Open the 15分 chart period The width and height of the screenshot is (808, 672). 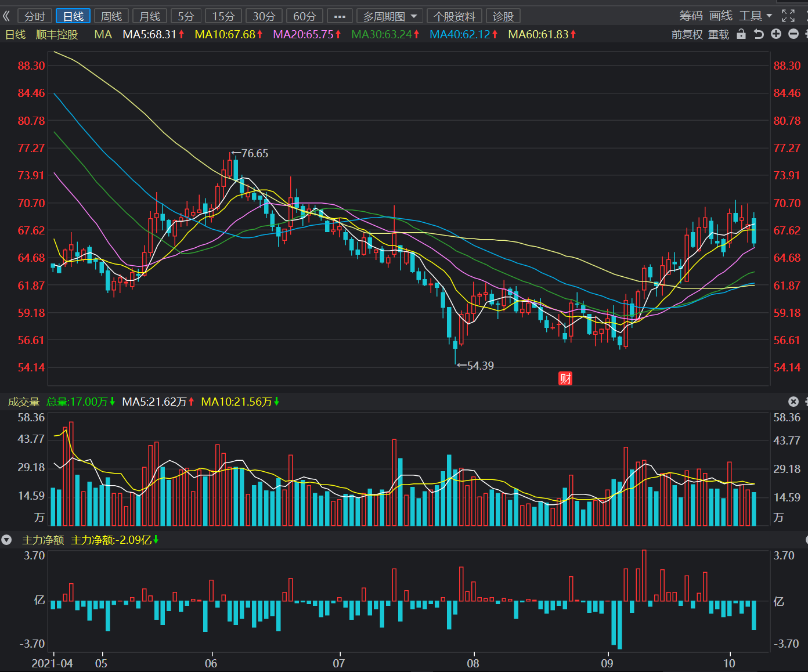223,16
